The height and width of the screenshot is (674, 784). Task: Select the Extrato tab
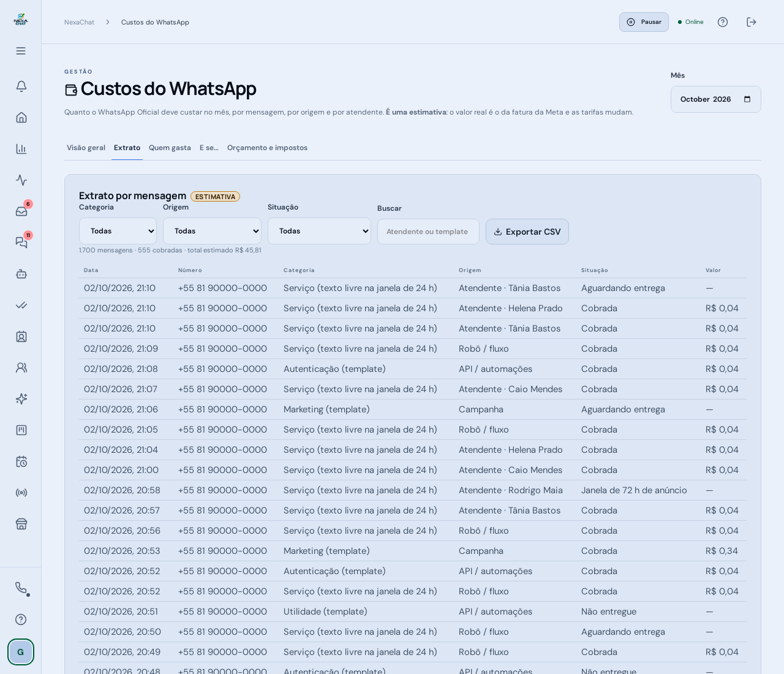pyautogui.click(x=127, y=148)
